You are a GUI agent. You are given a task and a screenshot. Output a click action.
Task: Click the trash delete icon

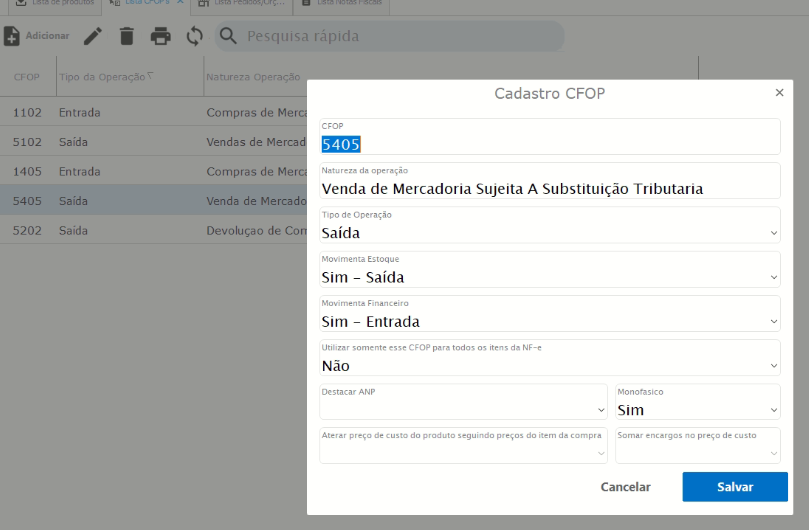point(126,37)
